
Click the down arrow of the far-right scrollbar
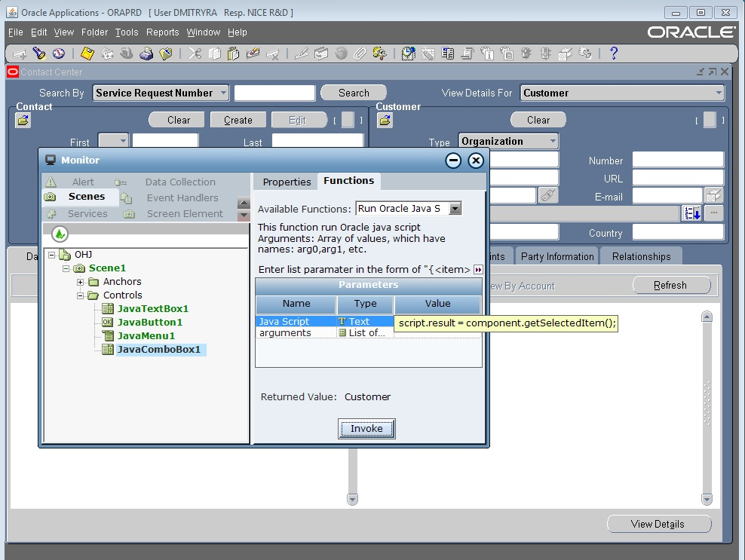pos(707,499)
